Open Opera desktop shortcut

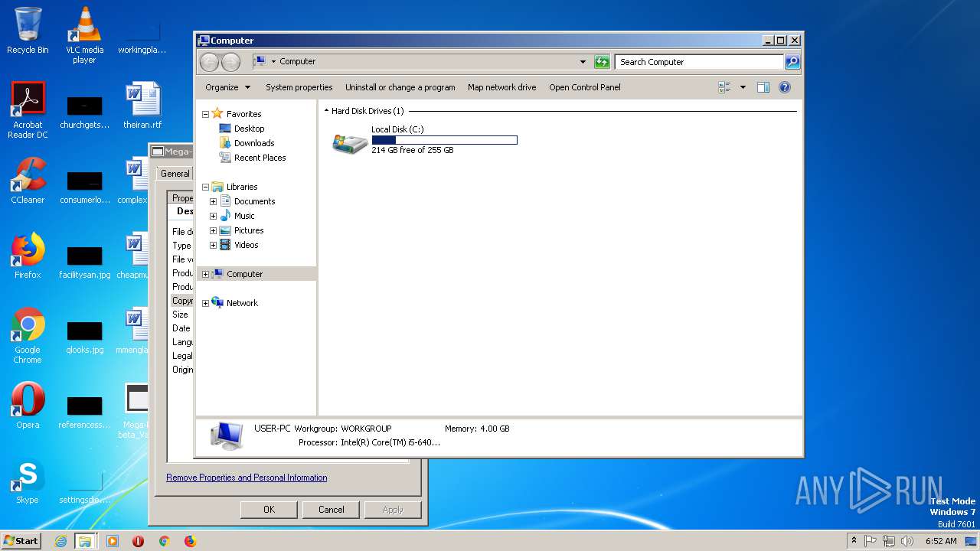[28, 405]
